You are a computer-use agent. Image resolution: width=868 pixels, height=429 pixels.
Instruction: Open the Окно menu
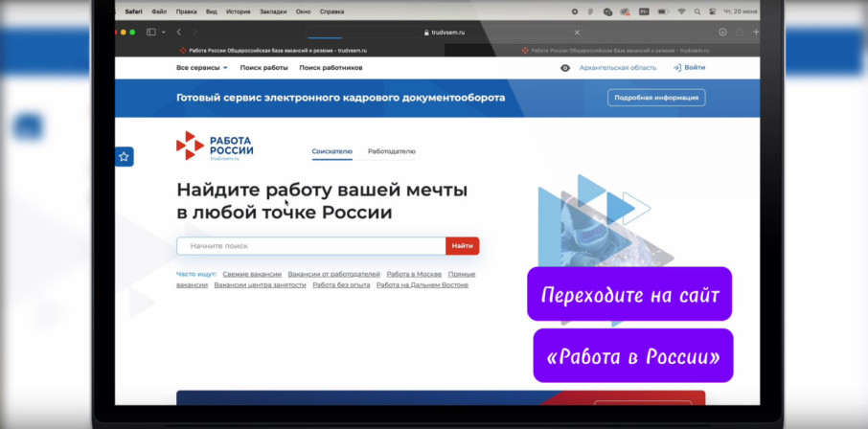point(303,11)
